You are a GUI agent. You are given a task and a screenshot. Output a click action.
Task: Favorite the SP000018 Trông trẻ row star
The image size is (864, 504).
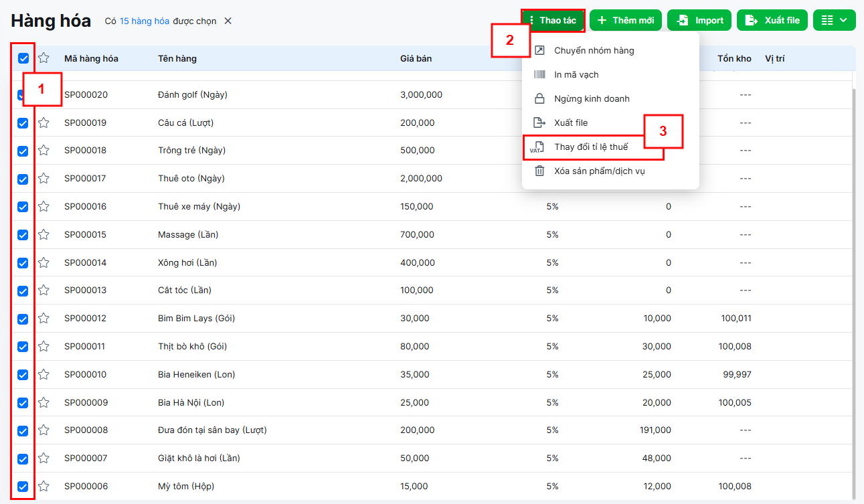[x=44, y=151]
